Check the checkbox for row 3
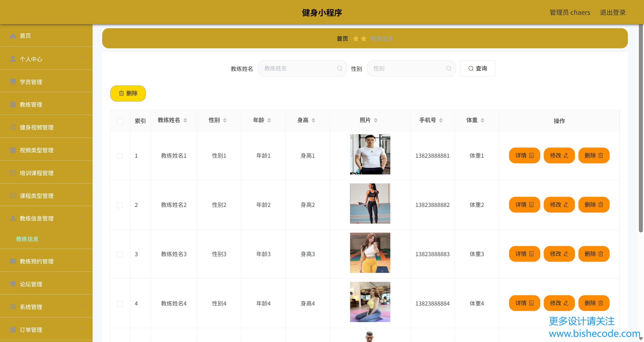The image size is (644, 342). click(120, 255)
